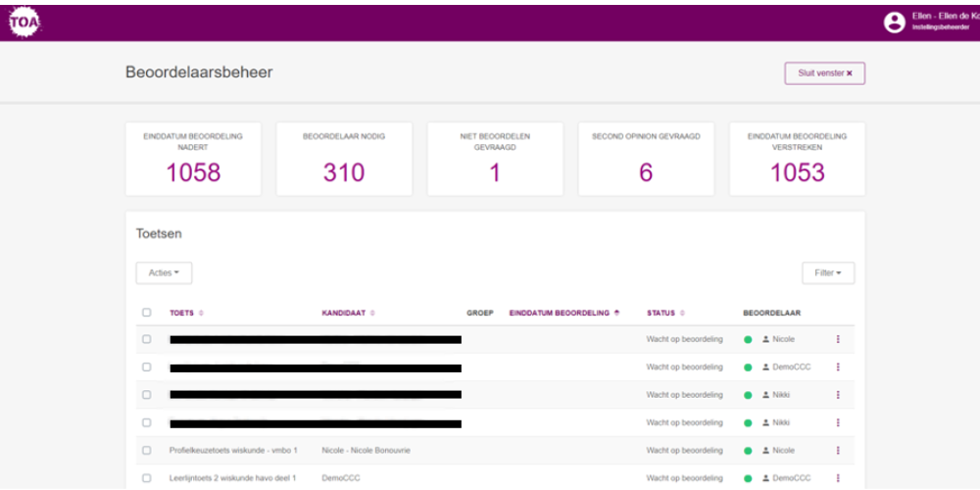The width and height of the screenshot is (980, 490).
Task: Open the three-dot menu for the Leerlijntoets 2 wiskunde row
Action: tap(838, 478)
